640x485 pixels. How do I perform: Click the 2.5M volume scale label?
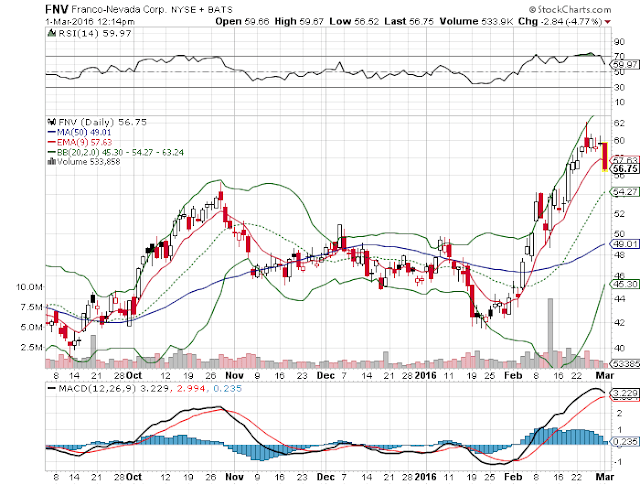click(32, 347)
